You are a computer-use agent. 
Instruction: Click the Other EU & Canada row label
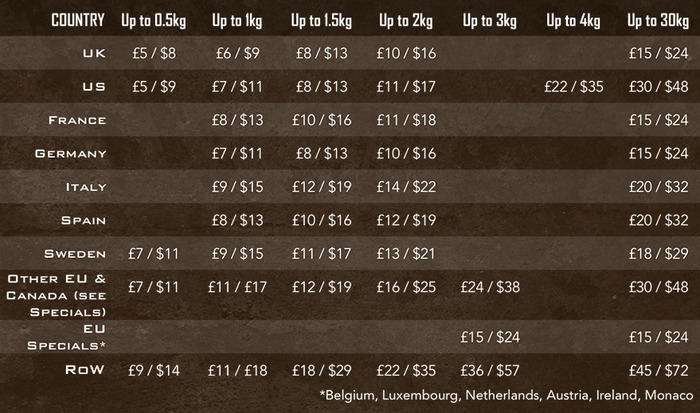pyautogui.click(x=57, y=295)
